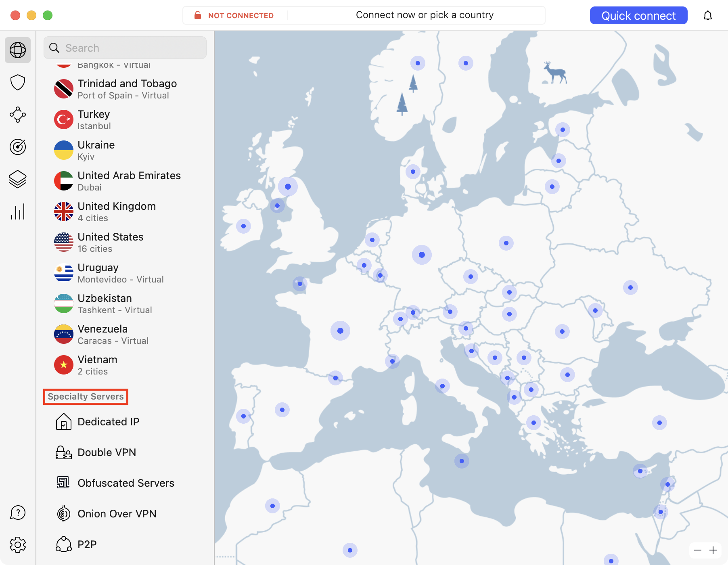The width and height of the screenshot is (728, 565).
Task: Open the settings gear icon
Action: (x=18, y=545)
